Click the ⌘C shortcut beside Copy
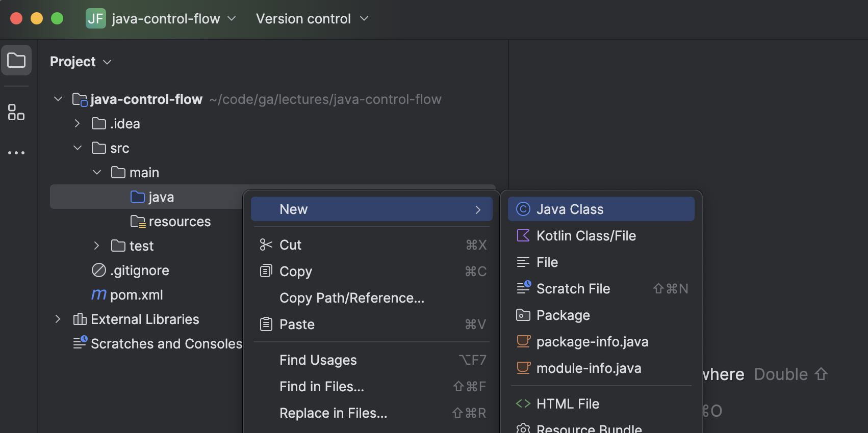Viewport: 868px width, 433px height. 475,272
